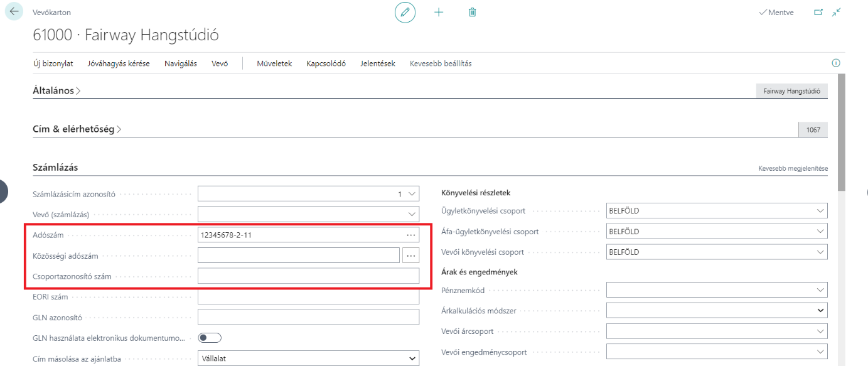Image resolution: width=868 pixels, height=366 pixels.
Task: Click the 1067 summary badge
Action: click(x=813, y=130)
